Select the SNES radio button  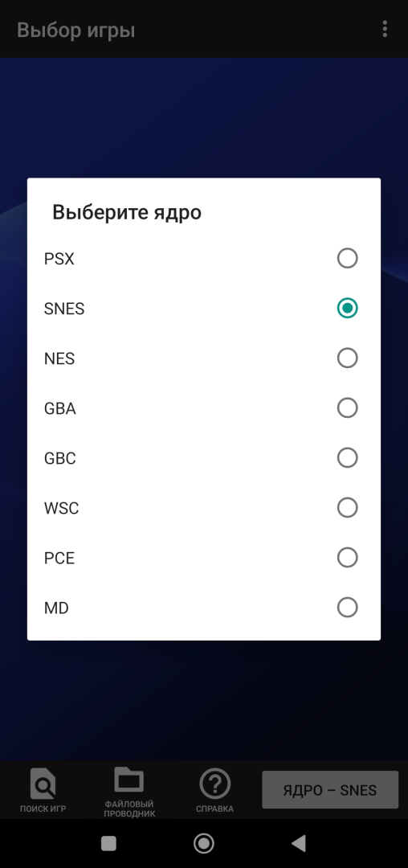347,309
